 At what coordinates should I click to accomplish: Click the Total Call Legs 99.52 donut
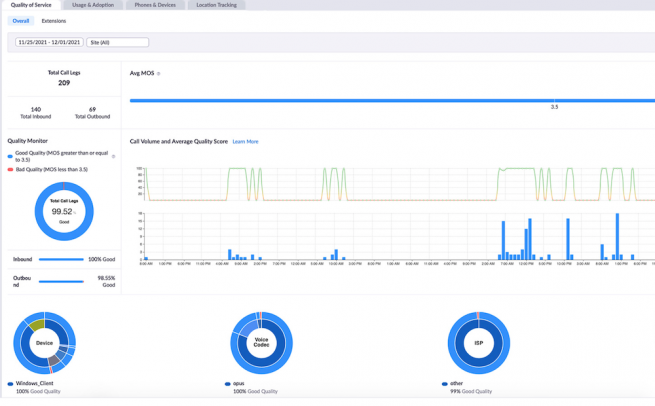tap(64, 211)
